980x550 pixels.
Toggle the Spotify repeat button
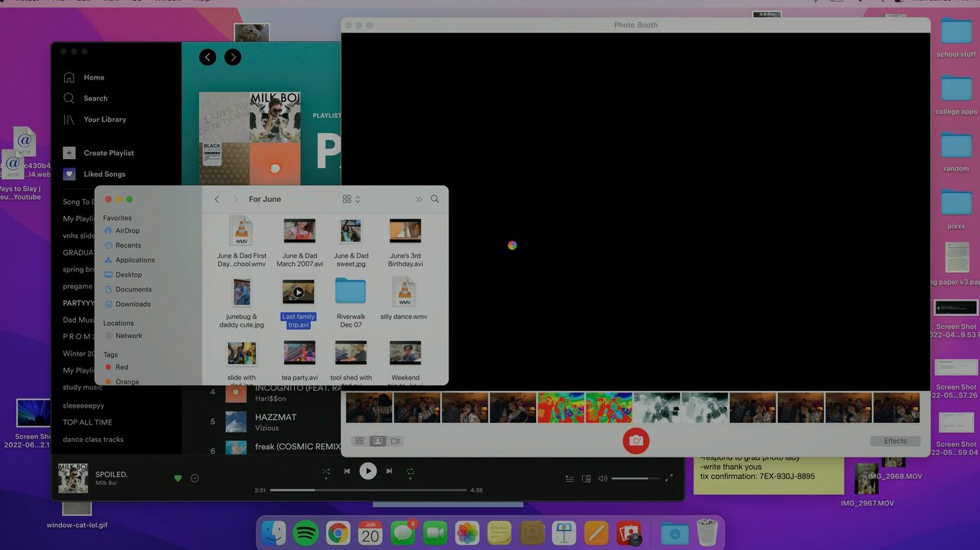click(x=410, y=471)
